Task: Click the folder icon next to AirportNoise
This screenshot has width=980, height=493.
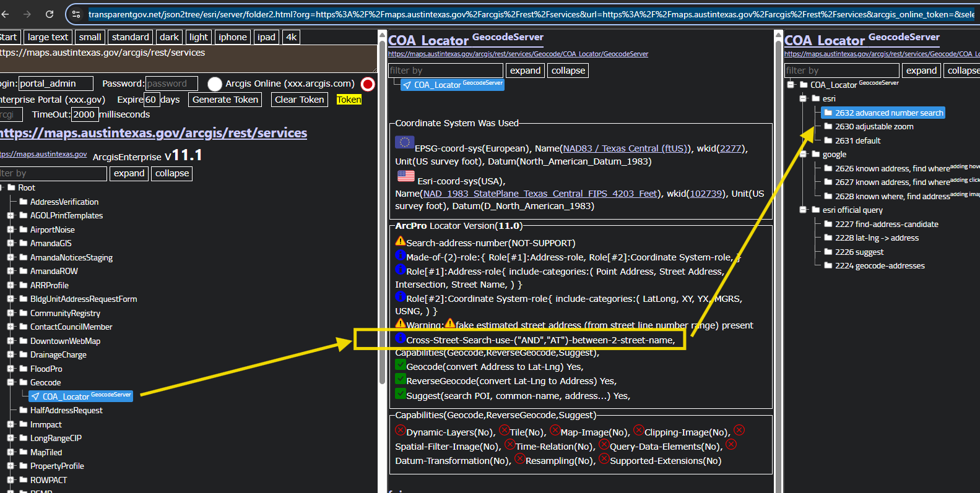Action: pyautogui.click(x=24, y=229)
